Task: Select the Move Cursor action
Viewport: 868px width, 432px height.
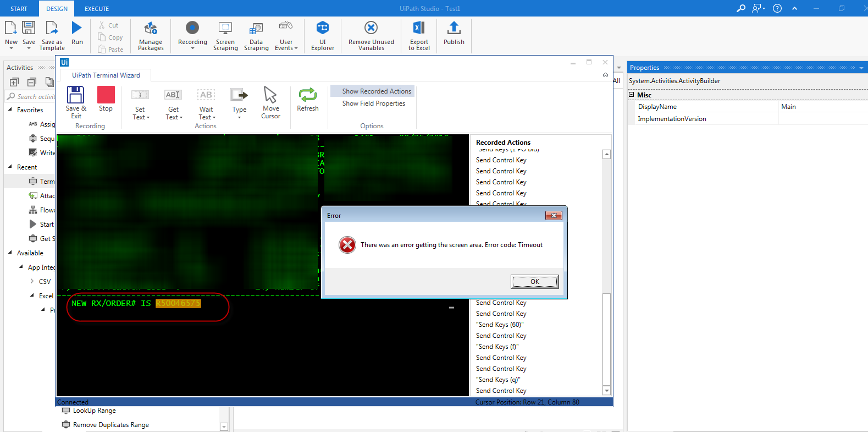Action: 270,103
